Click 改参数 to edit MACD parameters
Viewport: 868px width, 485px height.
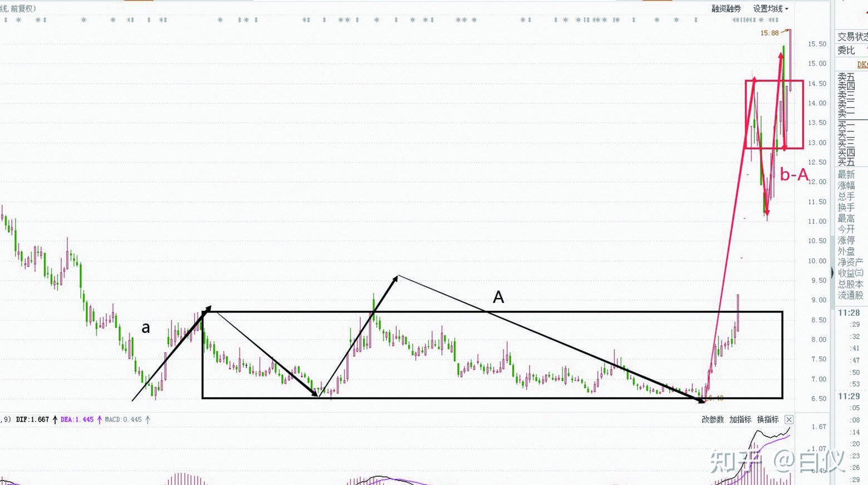point(712,419)
